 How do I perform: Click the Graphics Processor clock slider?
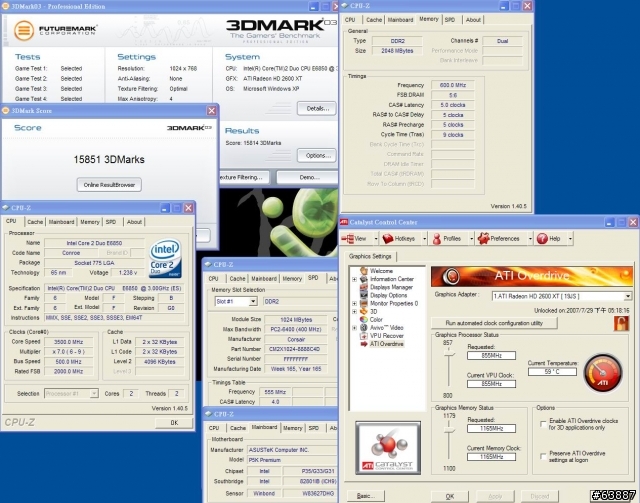tap(449, 354)
